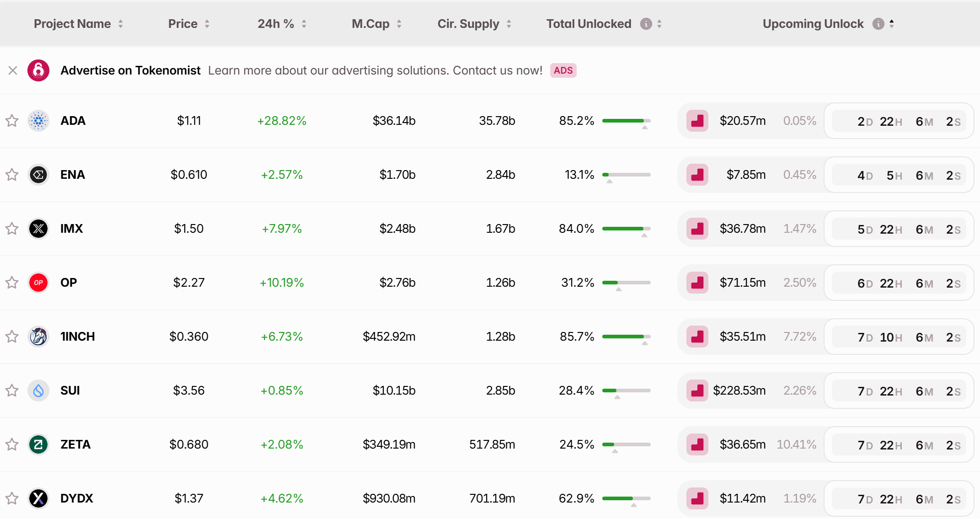The width and height of the screenshot is (980, 519).
Task: Sort table by M.Cap arrows
Action: 399,24
